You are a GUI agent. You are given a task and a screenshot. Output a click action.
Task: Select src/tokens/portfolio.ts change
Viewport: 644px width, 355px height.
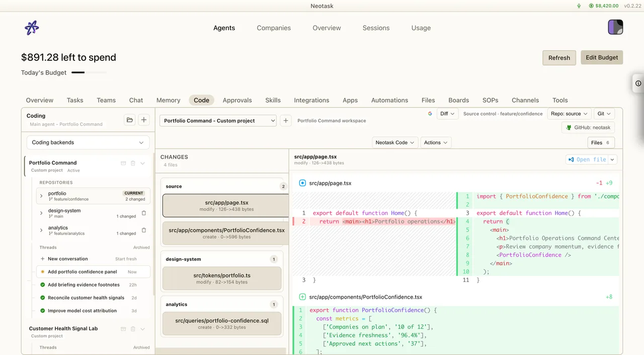coord(222,278)
